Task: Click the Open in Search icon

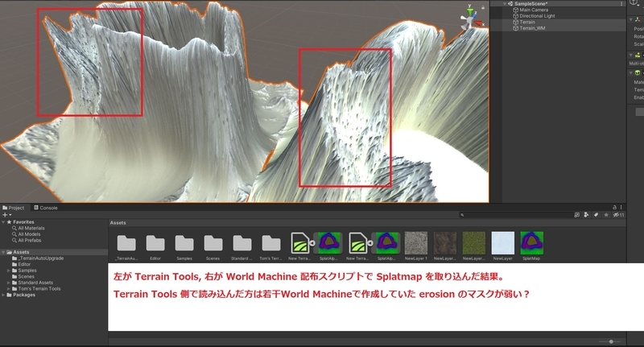Action: [577, 215]
